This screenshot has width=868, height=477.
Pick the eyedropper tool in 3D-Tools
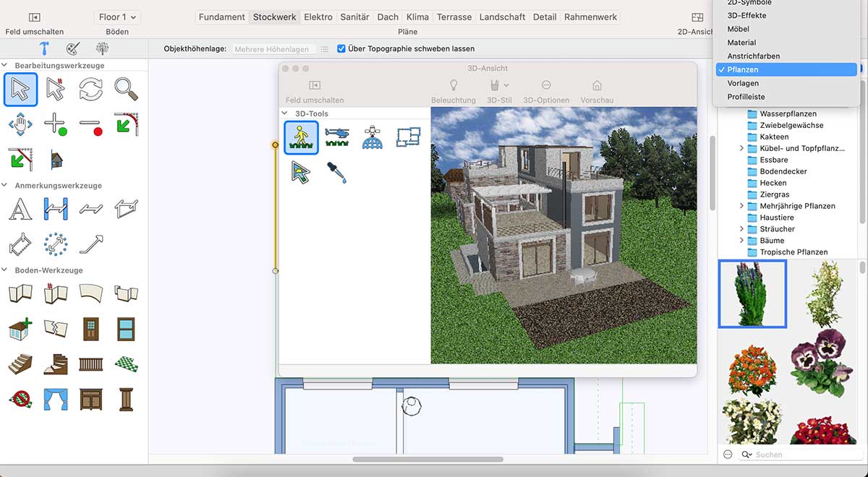coord(337,173)
